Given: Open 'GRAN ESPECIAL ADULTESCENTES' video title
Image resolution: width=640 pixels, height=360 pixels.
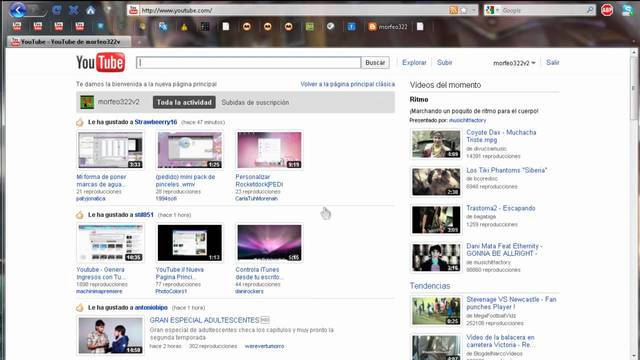Looking at the screenshot, I should (204, 320).
